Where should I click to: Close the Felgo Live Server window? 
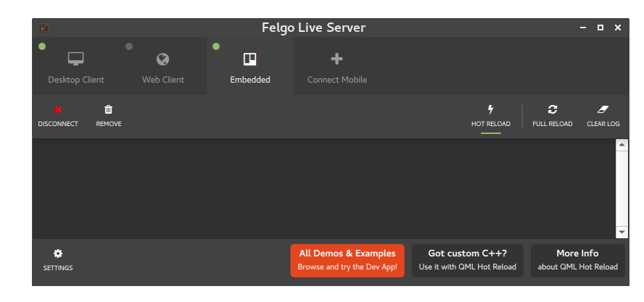coord(618,28)
